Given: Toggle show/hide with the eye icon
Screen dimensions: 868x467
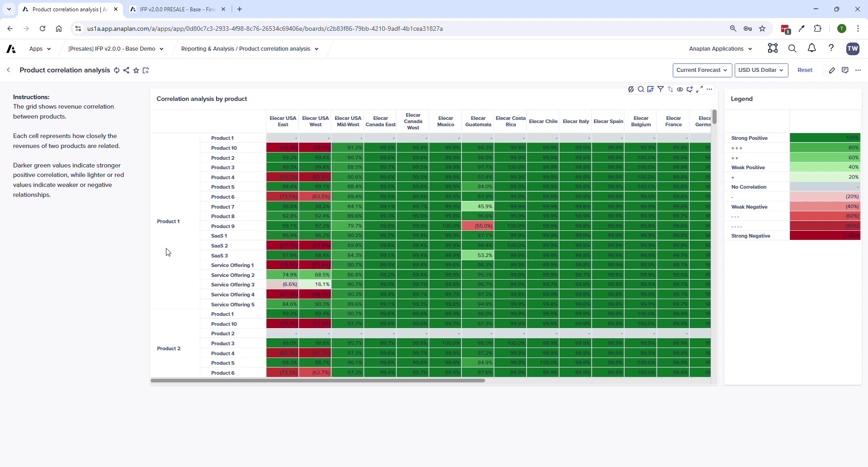Looking at the screenshot, I should pyautogui.click(x=680, y=89).
